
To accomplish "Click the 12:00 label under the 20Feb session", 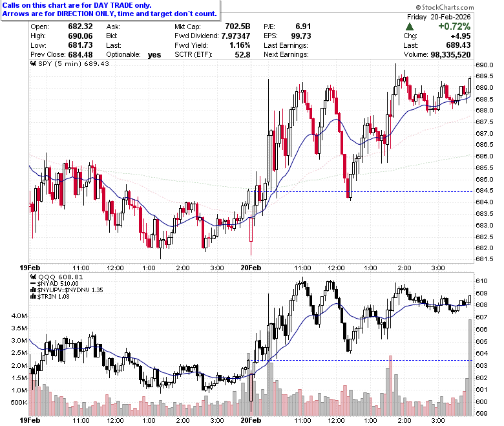I will click(x=336, y=268).
